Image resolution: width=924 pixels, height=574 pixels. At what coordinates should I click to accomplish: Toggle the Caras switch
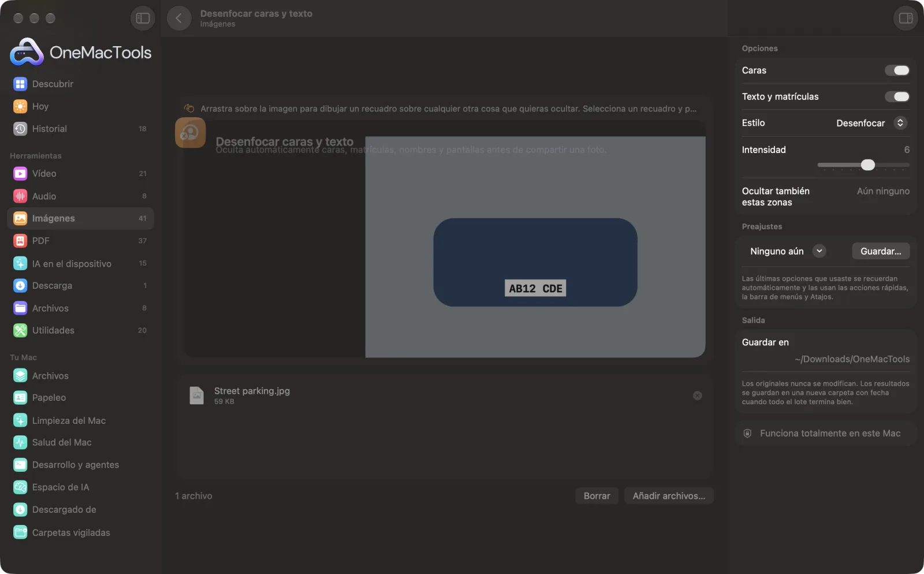point(897,70)
